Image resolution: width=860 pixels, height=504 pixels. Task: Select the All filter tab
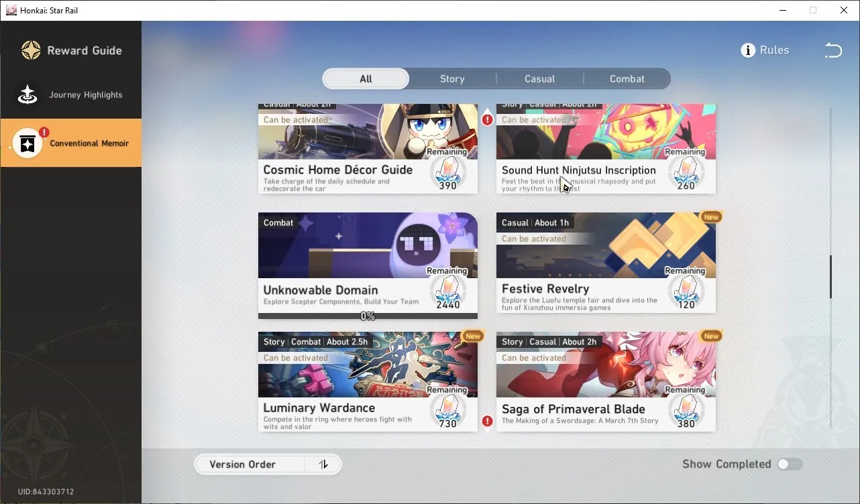tap(366, 79)
